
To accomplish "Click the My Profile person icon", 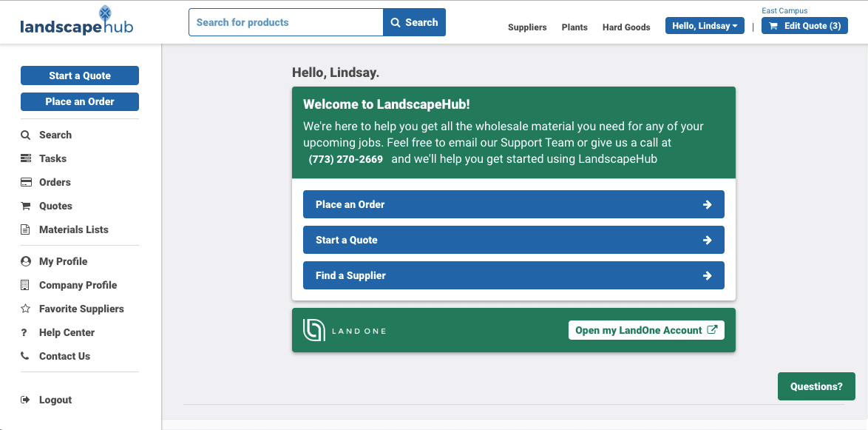I will click(x=25, y=261).
